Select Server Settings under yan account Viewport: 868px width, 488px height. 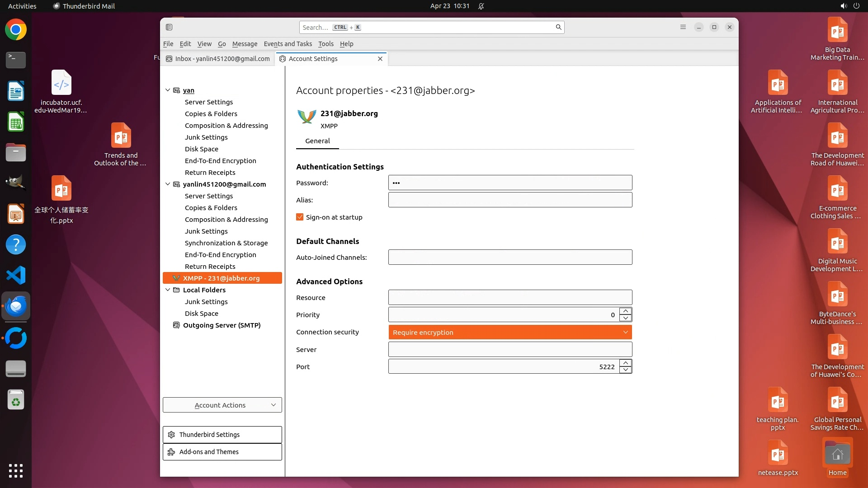[x=209, y=102]
